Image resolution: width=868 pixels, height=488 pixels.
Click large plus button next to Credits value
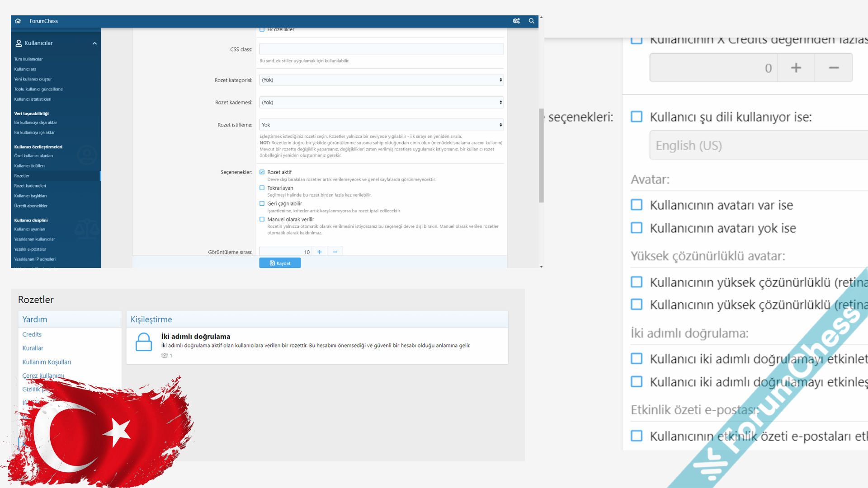pyautogui.click(x=796, y=68)
